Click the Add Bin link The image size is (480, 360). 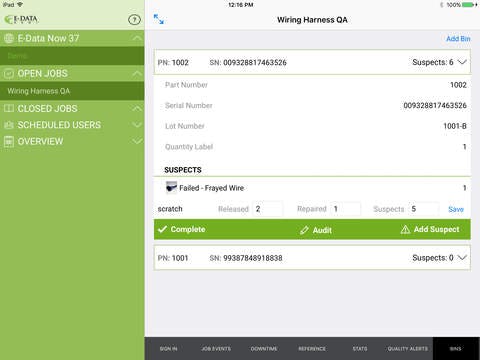coord(458,39)
